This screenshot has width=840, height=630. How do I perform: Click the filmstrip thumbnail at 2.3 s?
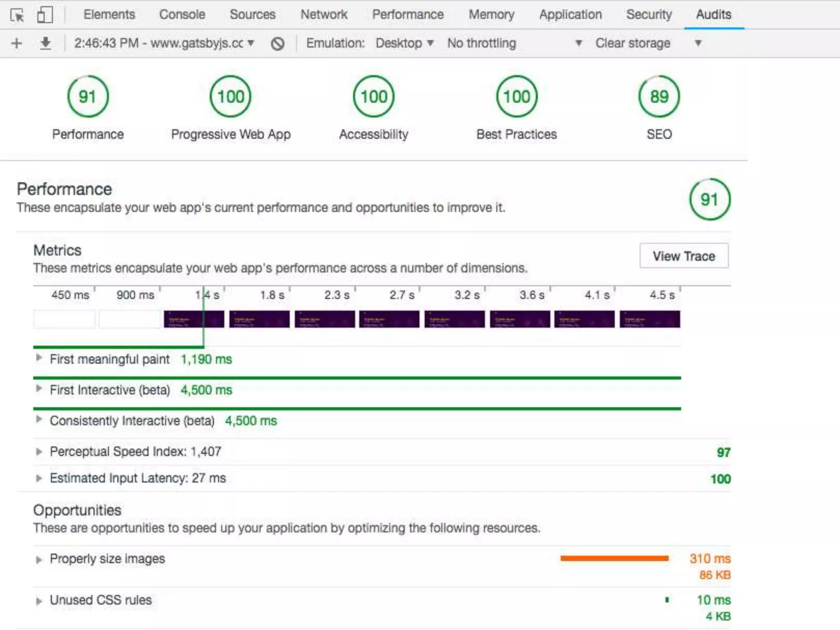pos(324,319)
